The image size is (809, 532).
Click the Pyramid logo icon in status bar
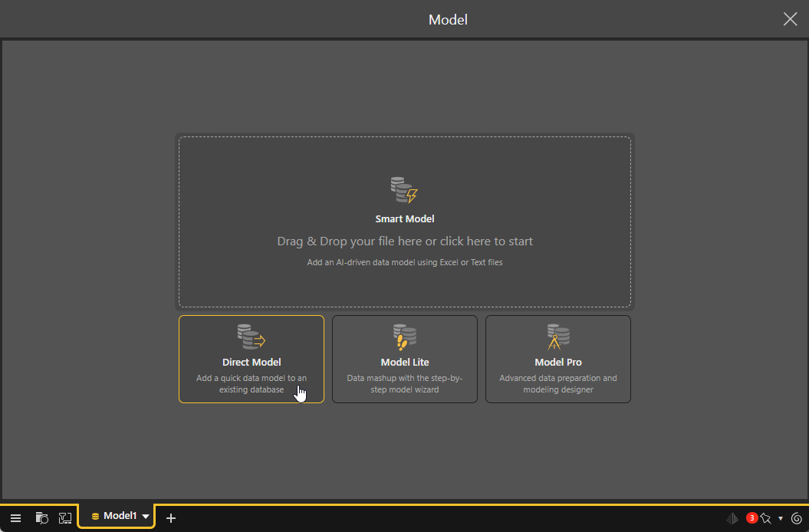(x=732, y=518)
